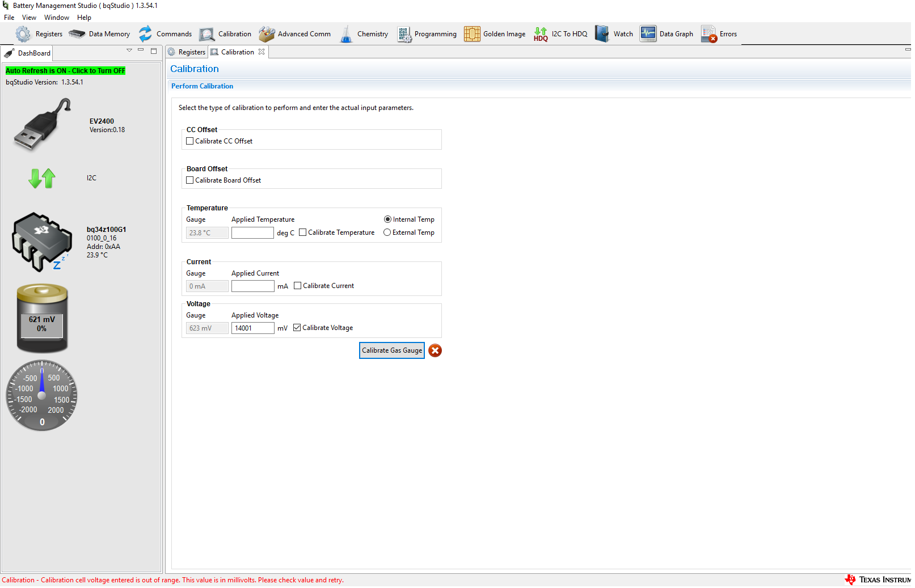Screen dimensions: 915x588
Task: Click the I2C green arrows icon
Action: click(42, 178)
